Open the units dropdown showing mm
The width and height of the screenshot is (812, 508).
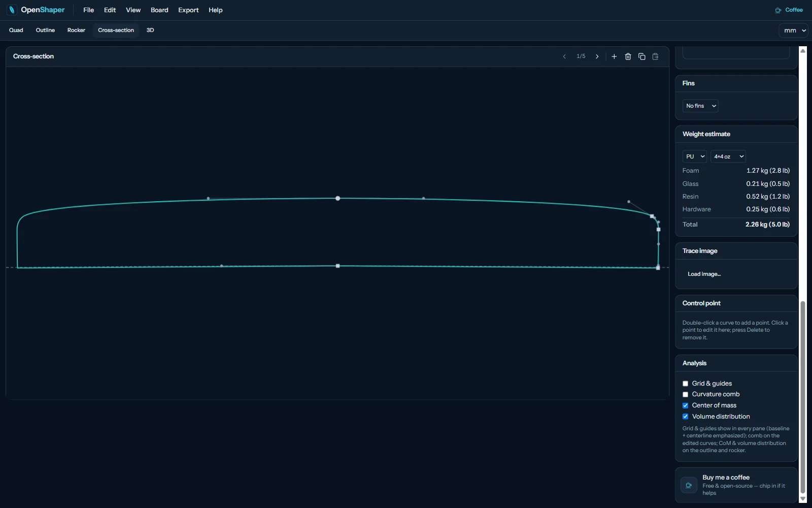click(x=793, y=30)
